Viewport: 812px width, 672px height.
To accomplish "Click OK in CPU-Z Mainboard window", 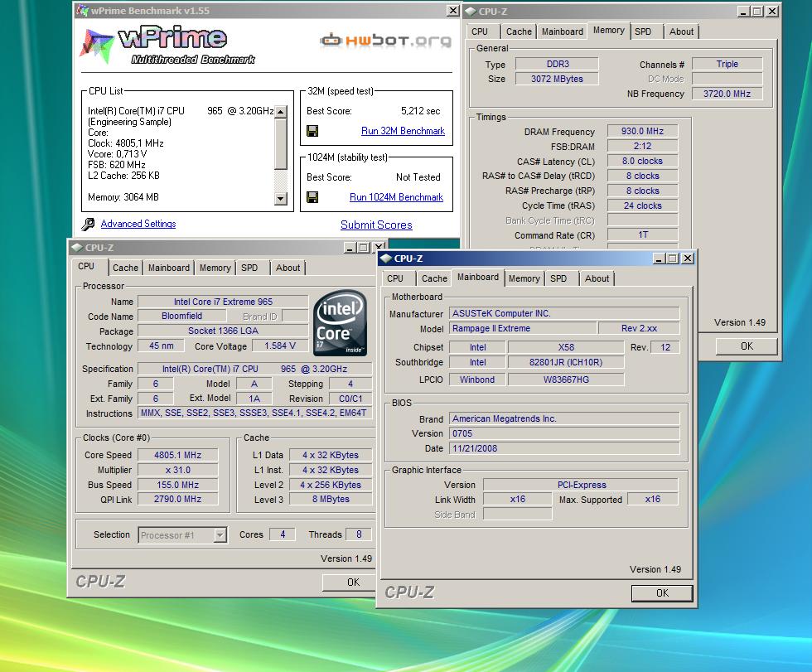I will (x=662, y=593).
